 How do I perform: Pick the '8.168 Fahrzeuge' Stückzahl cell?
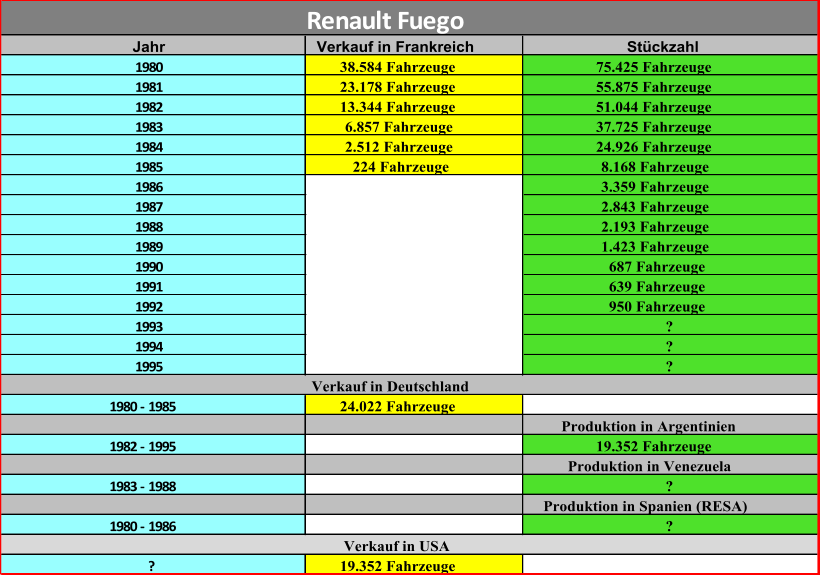670,165
